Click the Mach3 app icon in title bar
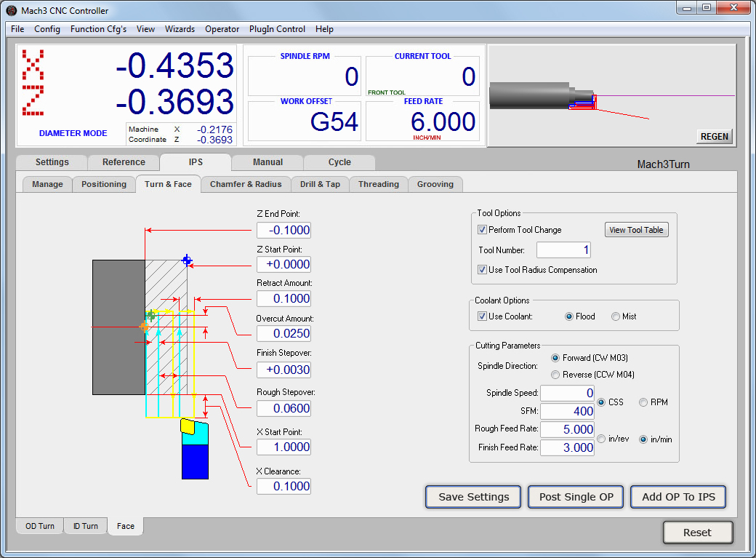The width and height of the screenshot is (756, 558). 11,10
